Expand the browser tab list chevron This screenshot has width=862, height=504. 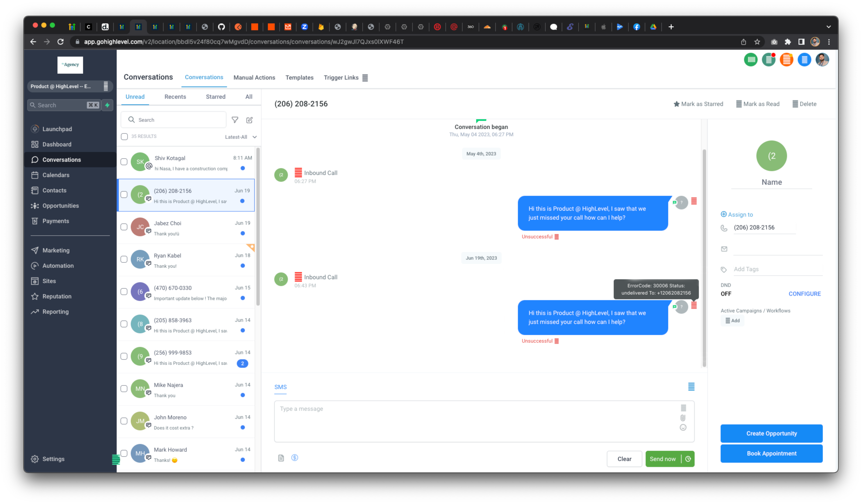coord(829,27)
